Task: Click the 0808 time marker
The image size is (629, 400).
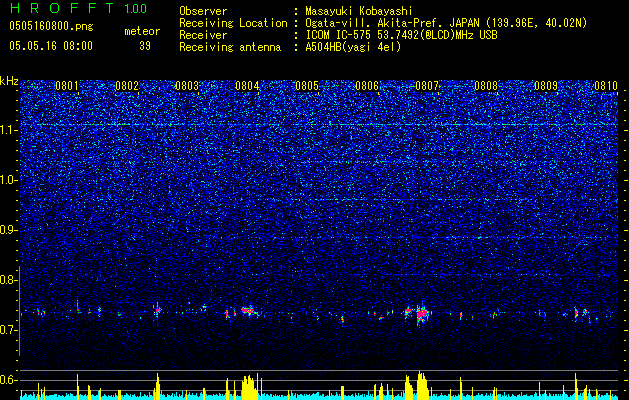Action: click(x=486, y=86)
